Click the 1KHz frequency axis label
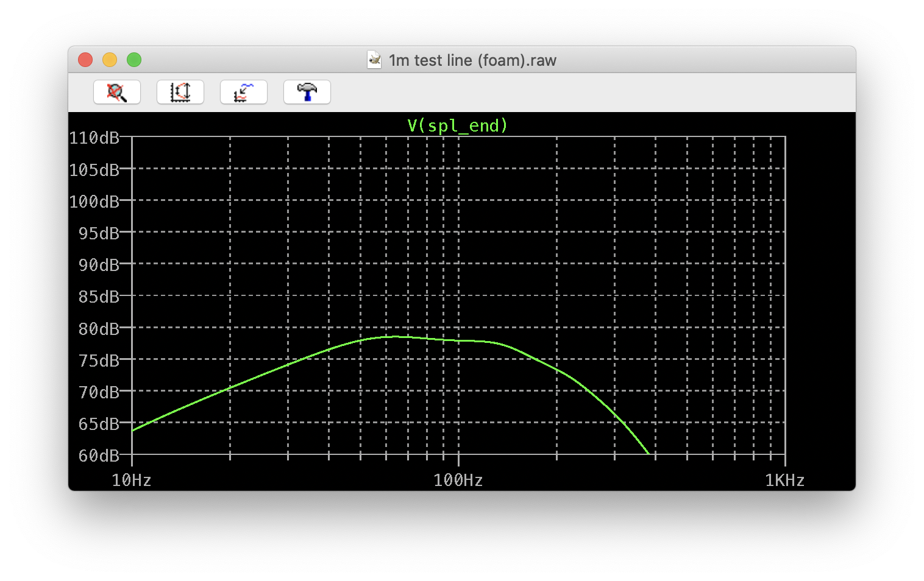 [x=784, y=481]
